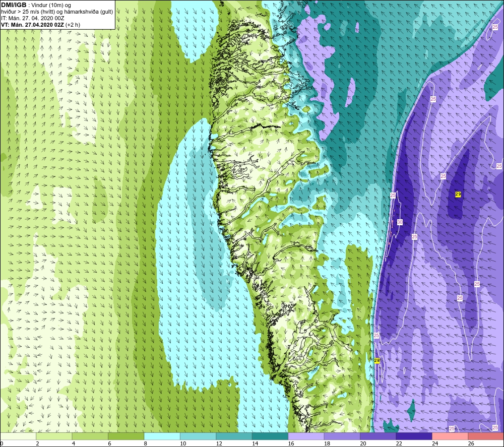Click the legend scale value '18'
The width and height of the screenshot is (504, 447).
pos(327,443)
